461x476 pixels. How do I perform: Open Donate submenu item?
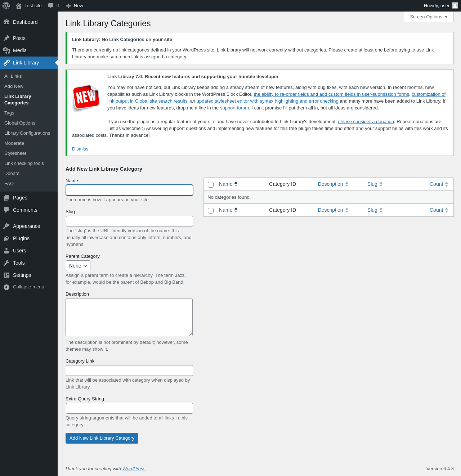12,174
